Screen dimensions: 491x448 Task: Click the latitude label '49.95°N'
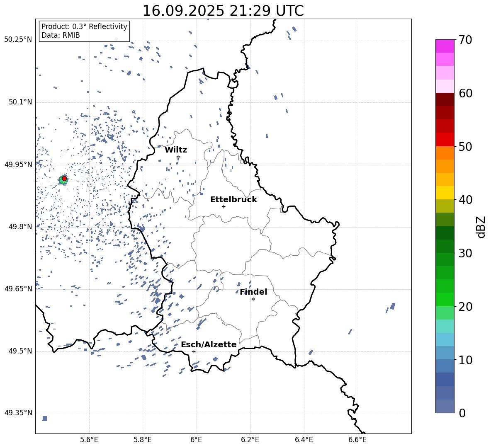tap(18, 165)
